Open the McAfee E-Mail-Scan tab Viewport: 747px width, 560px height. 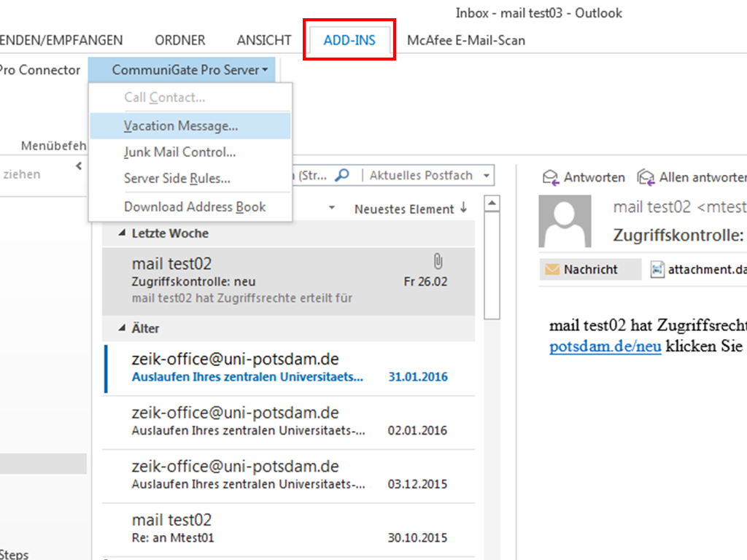pos(465,40)
